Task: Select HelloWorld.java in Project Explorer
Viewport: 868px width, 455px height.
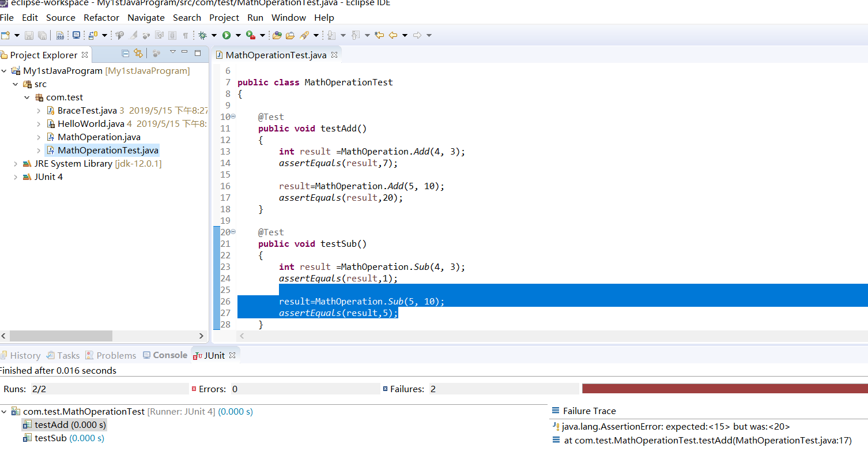Action: click(x=90, y=124)
